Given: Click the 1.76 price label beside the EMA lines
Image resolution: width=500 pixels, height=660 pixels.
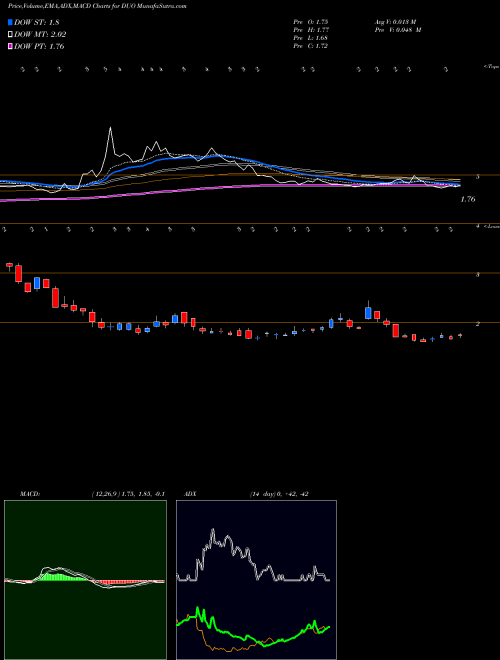Looking at the screenshot, I should click(x=468, y=199).
